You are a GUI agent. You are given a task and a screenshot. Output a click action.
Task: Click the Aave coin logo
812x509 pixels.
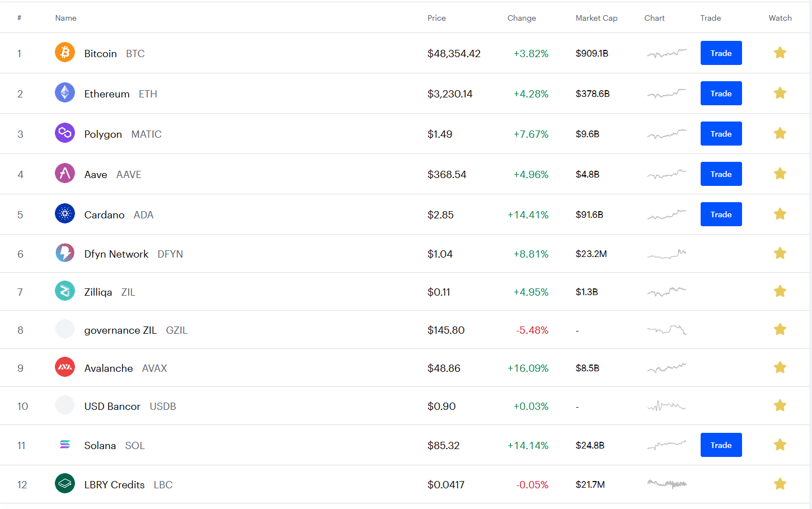(x=65, y=173)
